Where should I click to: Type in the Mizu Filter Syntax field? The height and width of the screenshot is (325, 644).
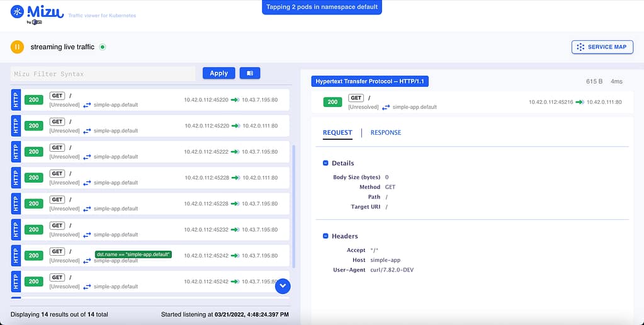point(103,74)
